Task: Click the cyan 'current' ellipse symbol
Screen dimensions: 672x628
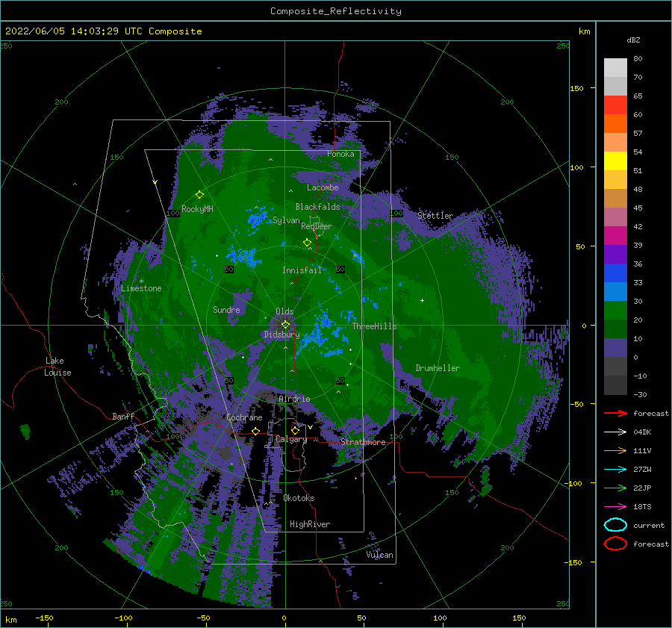Action: (x=615, y=525)
